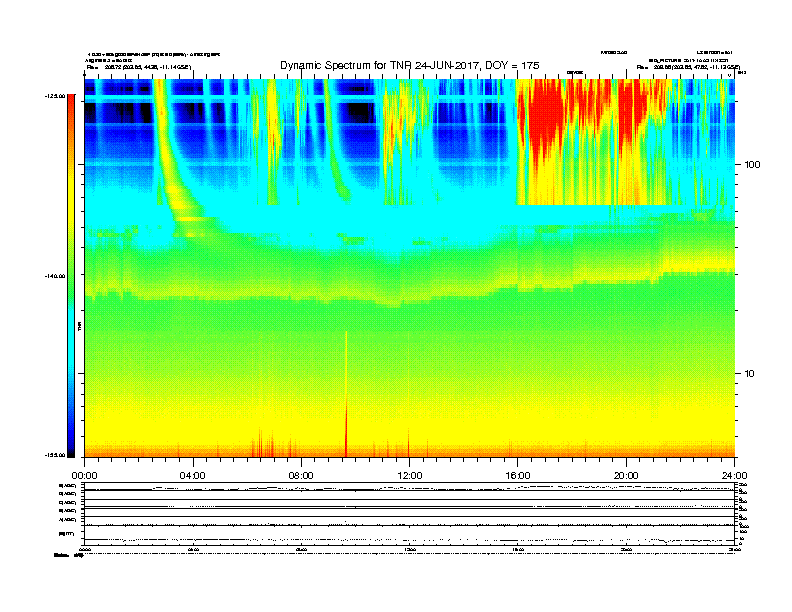Screen dimensions: 792x612
Task: Click the -140.00 colorbar middle label
Action: point(55,276)
